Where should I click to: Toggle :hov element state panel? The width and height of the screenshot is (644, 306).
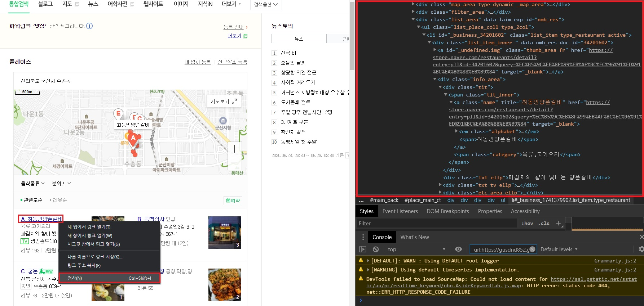(527, 223)
